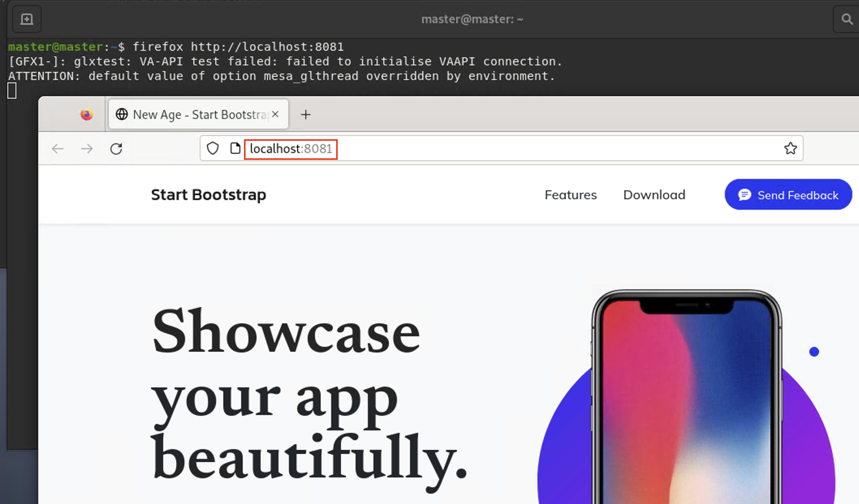Click the terminal new tab icon
859x504 pixels.
[27, 19]
